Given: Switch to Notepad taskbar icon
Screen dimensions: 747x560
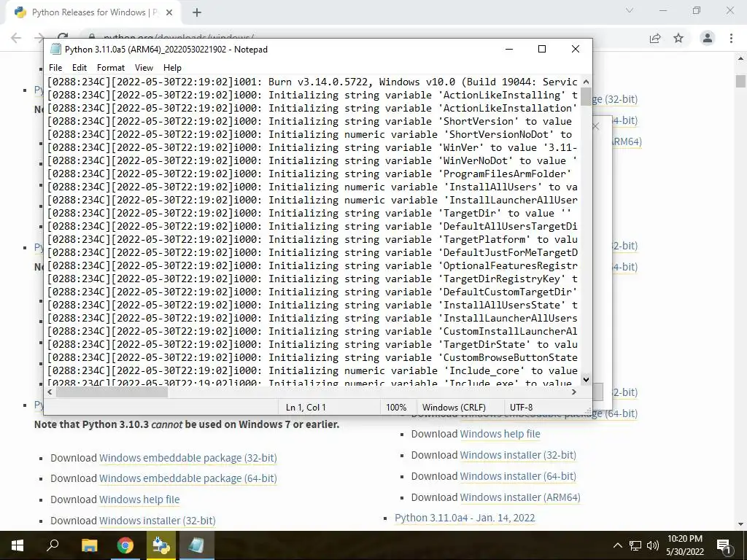Looking at the screenshot, I should (196, 545).
